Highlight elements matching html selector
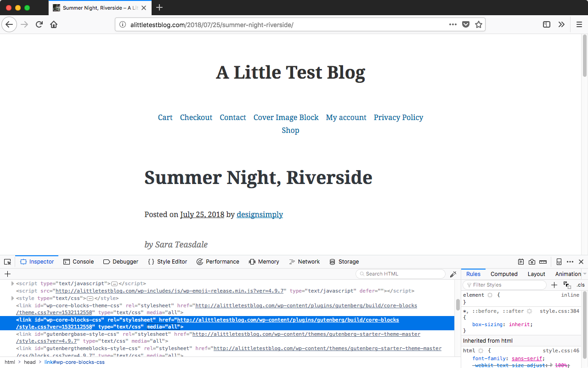The width and height of the screenshot is (588, 368). [481, 351]
